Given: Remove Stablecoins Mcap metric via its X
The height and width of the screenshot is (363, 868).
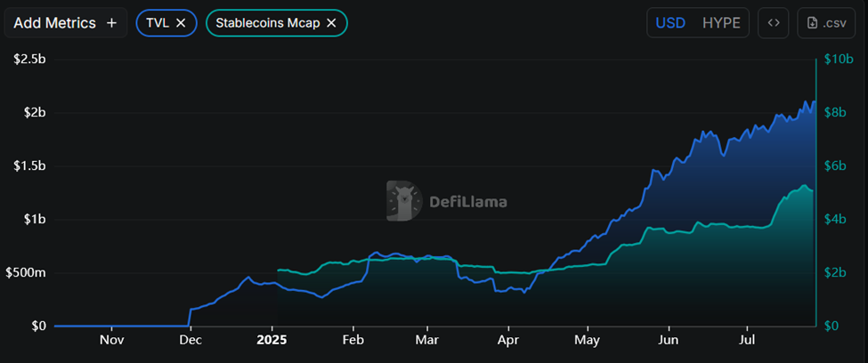Looking at the screenshot, I should [331, 23].
